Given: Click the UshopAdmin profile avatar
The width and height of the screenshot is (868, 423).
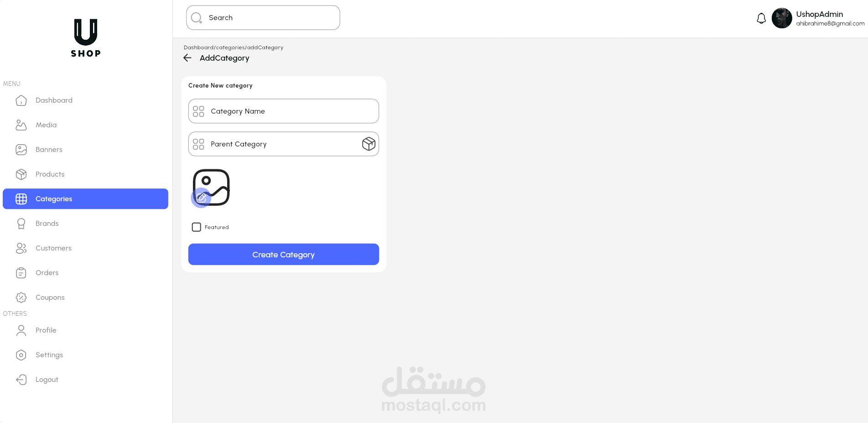Looking at the screenshot, I should (781, 18).
